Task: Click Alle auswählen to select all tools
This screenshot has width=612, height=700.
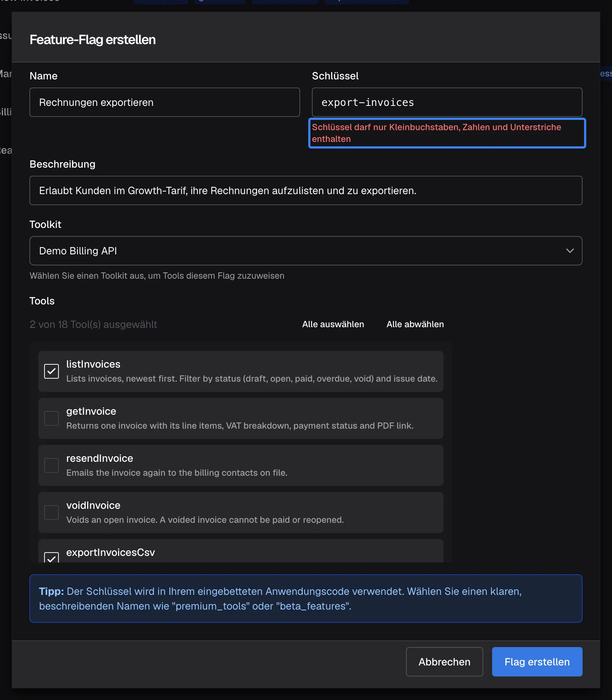Action: pyautogui.click(x=333, y=324)
